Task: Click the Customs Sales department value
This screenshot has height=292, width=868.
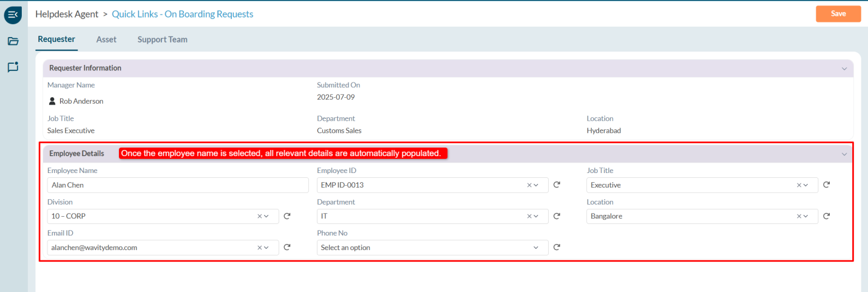Action: tap(339, 131)
